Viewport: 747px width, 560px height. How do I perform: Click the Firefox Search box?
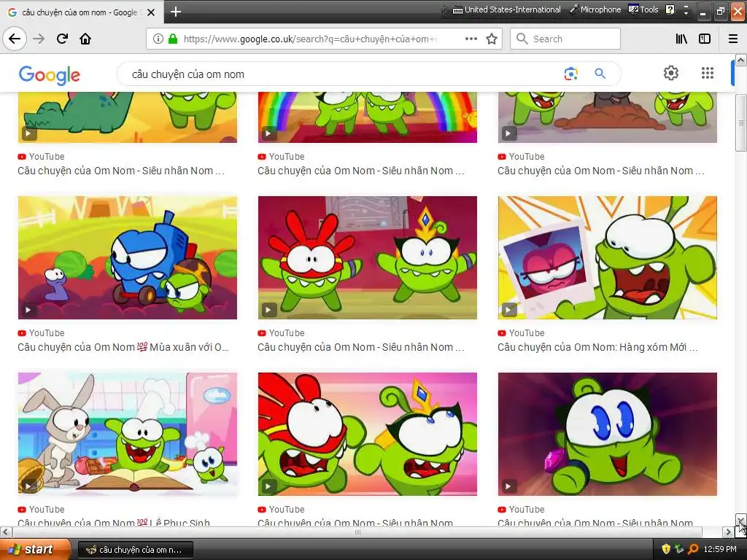(565, 39)
